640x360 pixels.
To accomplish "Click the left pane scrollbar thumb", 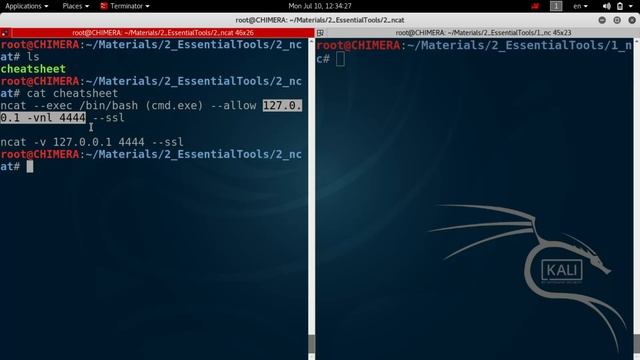I will click(x=311, y=345).
